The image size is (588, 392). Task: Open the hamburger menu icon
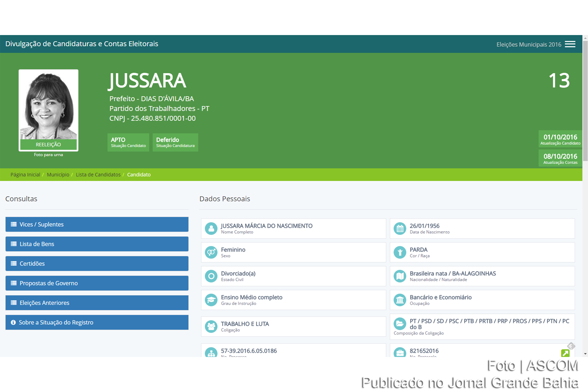[570, 44]
